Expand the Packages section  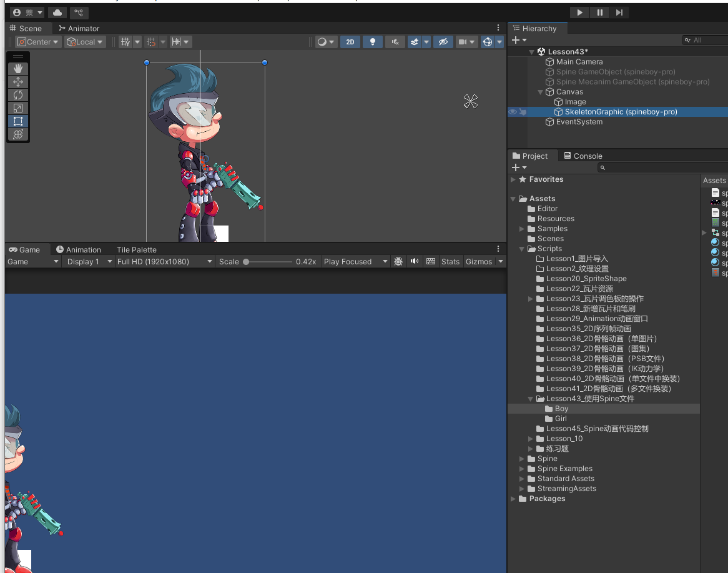coord(513,499)
